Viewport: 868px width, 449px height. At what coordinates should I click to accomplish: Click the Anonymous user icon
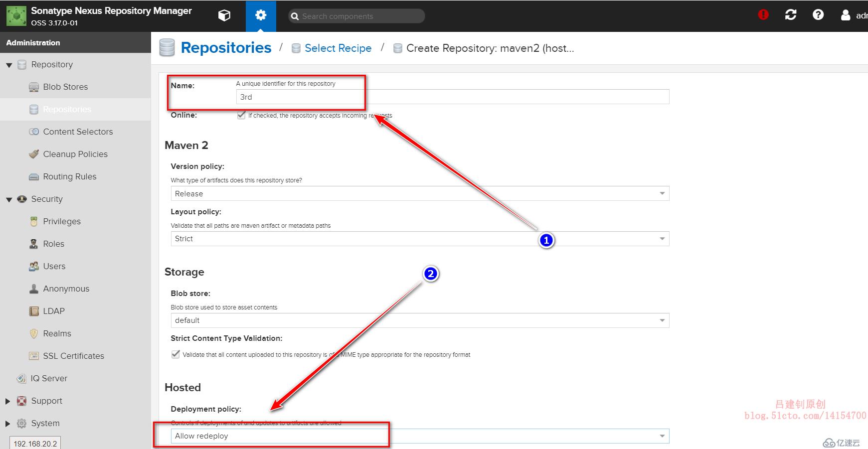[34, 289]
